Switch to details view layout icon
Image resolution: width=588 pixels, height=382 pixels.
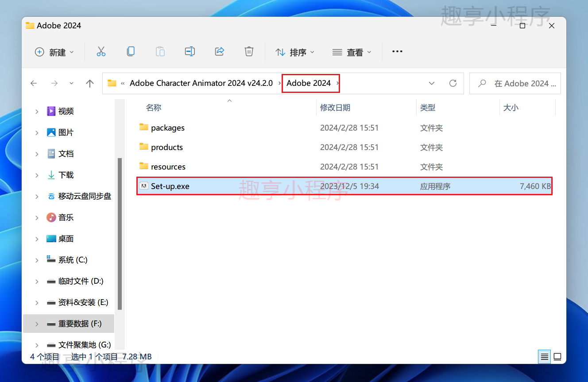[x=545, y=356]
